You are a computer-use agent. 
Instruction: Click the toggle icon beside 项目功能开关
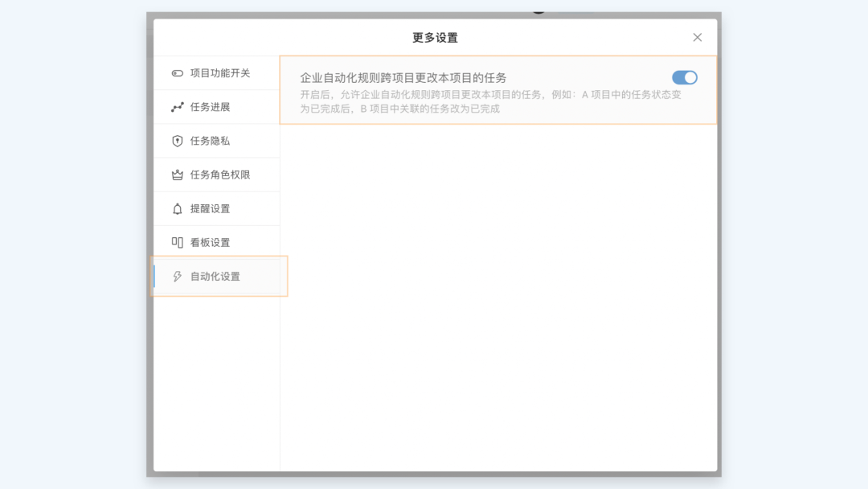point(178,73)
